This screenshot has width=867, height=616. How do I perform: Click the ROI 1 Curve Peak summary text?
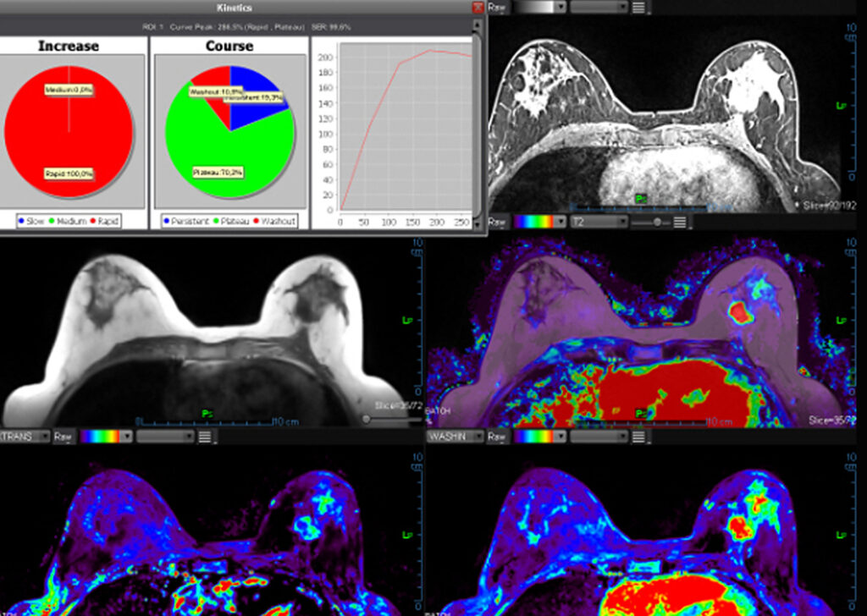tap(246, 25)
